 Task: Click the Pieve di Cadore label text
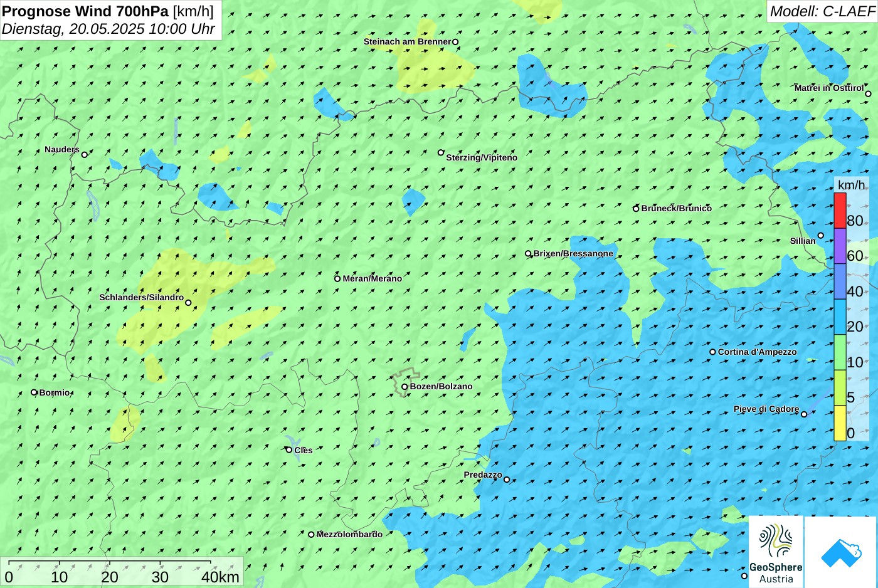click(766, 409)
